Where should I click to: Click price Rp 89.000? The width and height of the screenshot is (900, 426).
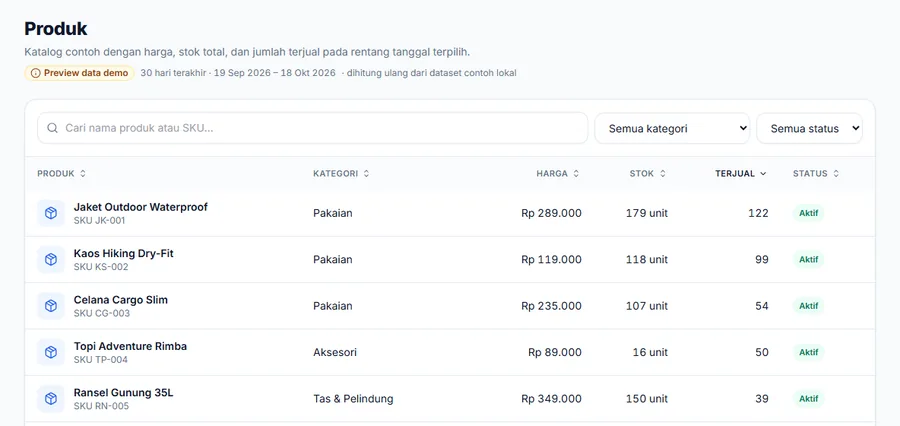(554, 352)
